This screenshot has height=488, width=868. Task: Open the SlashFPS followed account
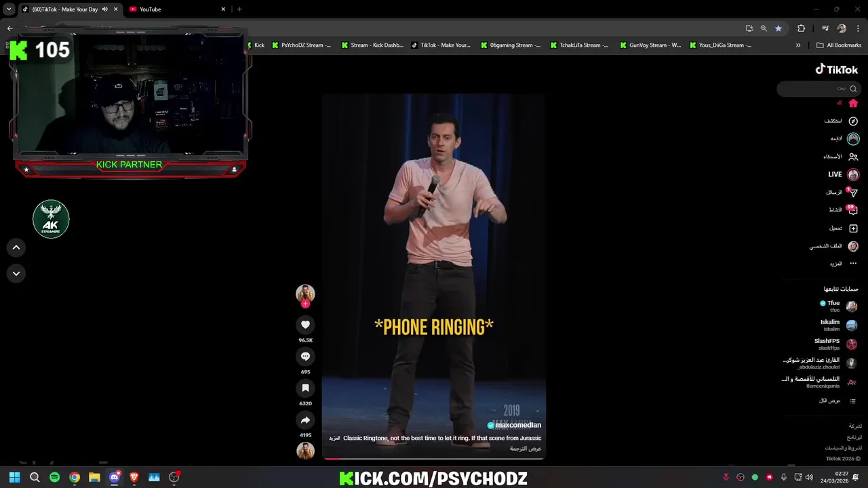tap(835, 344)
